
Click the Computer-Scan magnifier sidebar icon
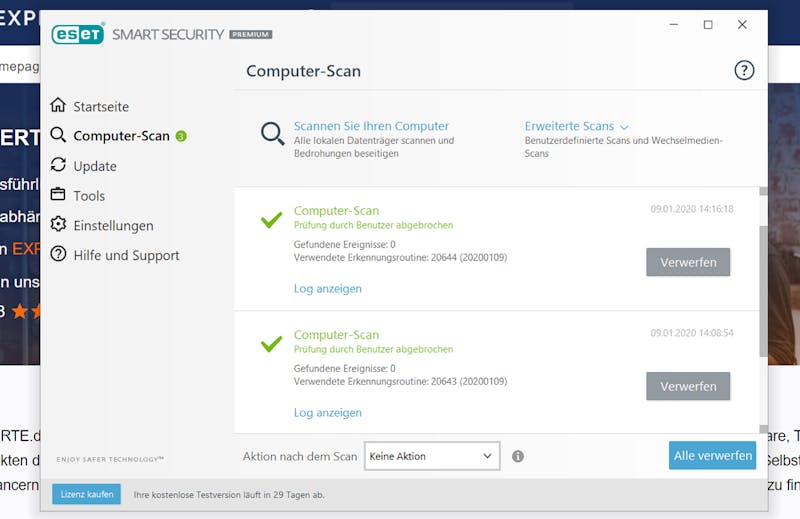tap(58, 135)
